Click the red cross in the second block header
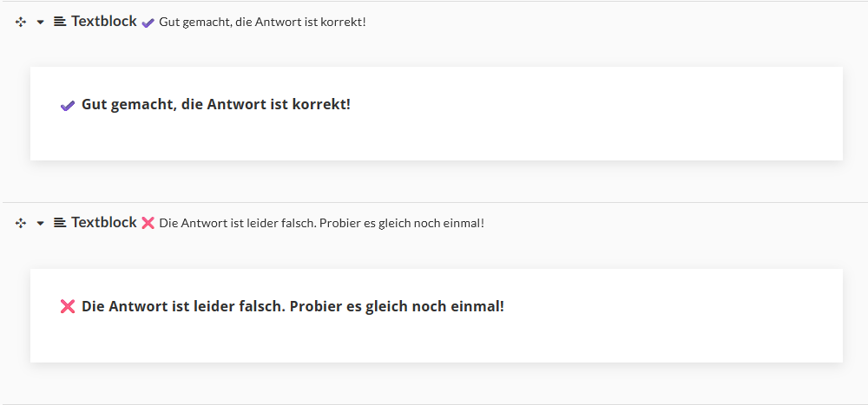This screenshot has width=868, height=405. [x=148, y=223]
